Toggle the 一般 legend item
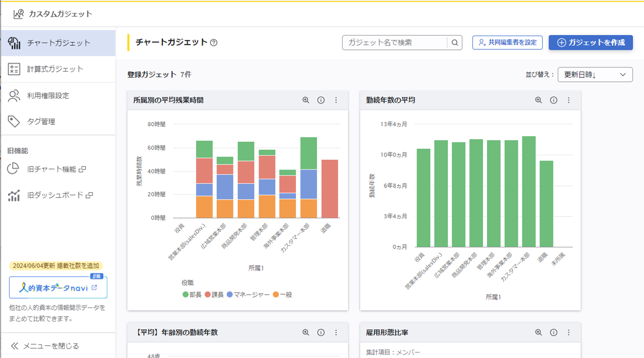 click(282, 294)
